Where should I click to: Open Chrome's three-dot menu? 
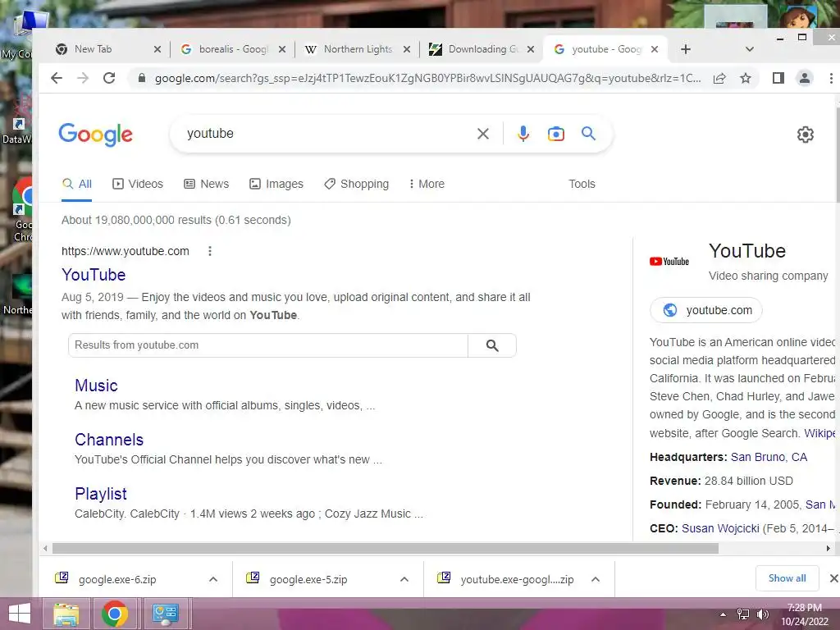[x=831, y=78]
